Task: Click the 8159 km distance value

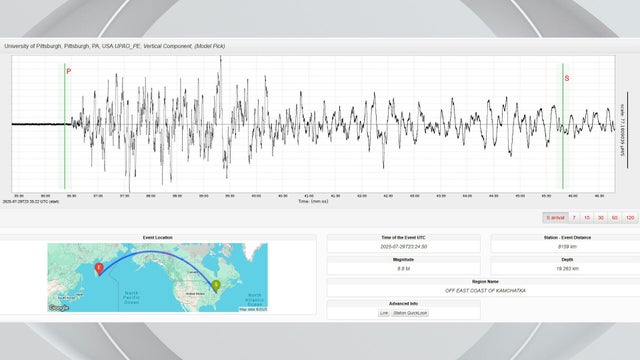Action: click(567, 247)
